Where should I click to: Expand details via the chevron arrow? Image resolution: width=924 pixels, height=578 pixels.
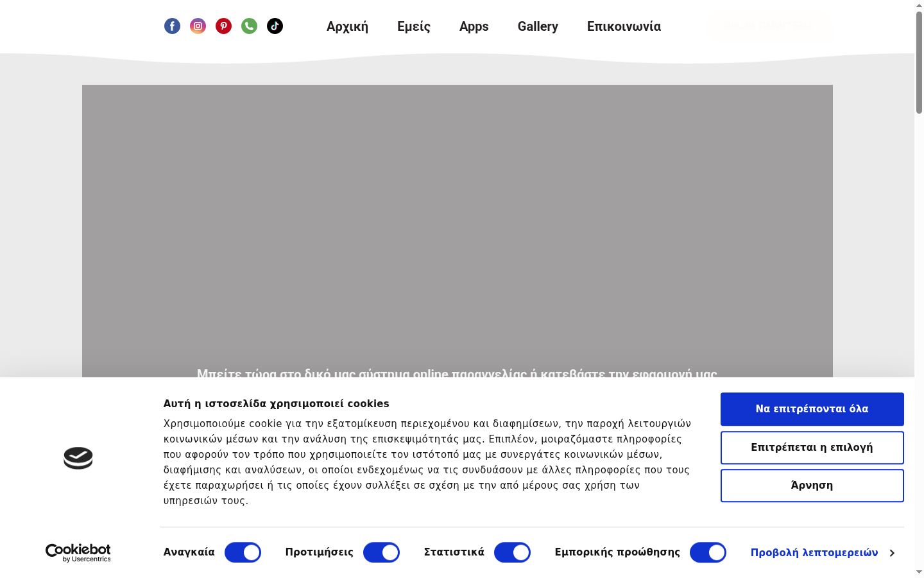point(892,553)
